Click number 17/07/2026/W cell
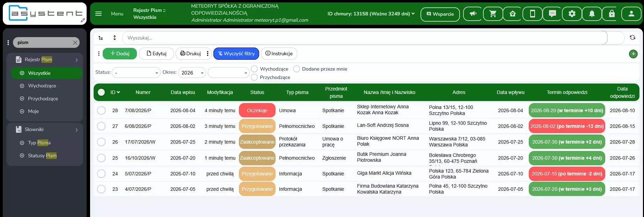Image resolution: width=644 pixels, height=217 pixels. click(x=140, y=142)
